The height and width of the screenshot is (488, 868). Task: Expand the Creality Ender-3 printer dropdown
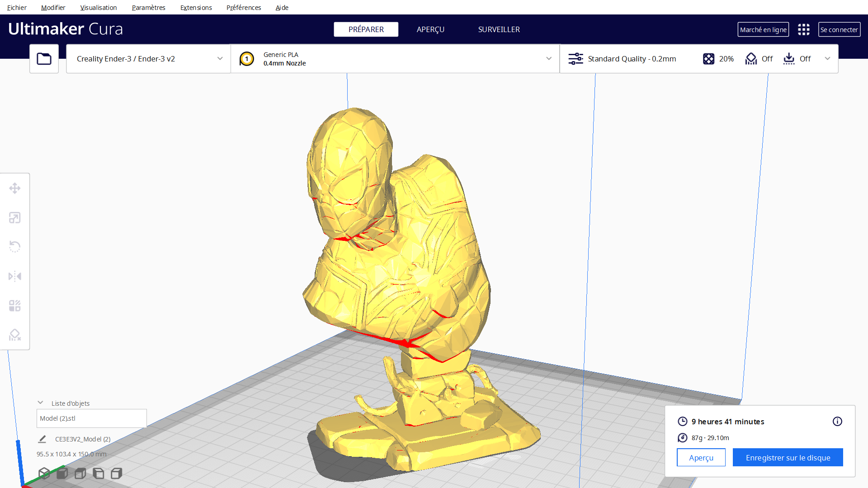[148, 59]
